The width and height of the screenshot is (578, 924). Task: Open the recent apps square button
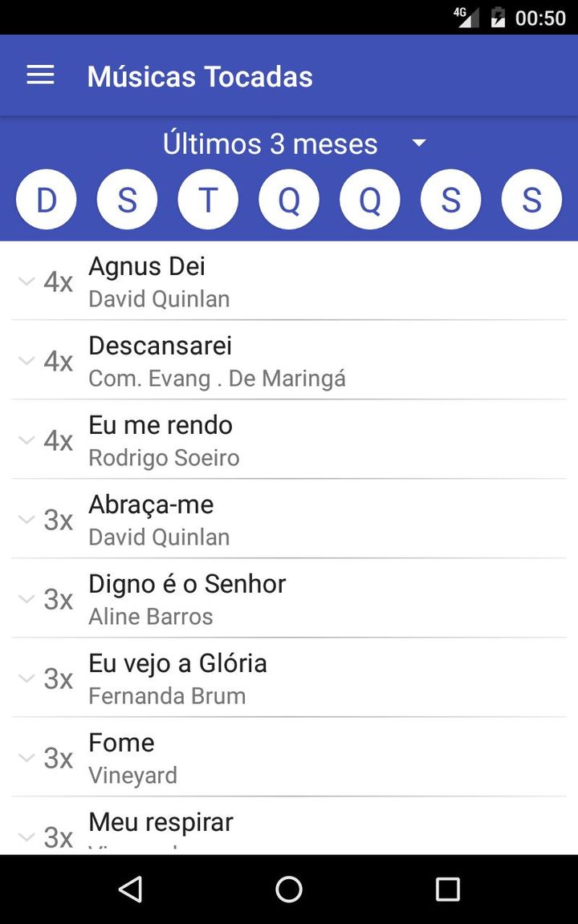[x=447, y=889]
